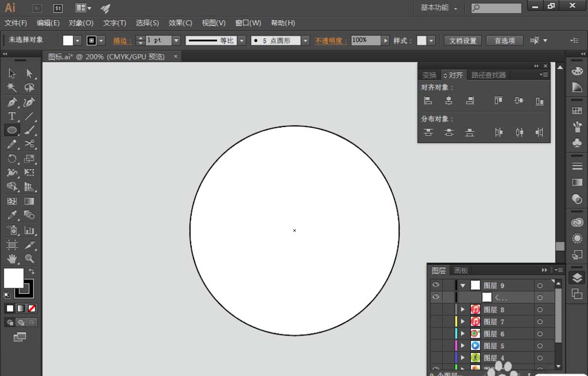Open the fill color dropdown
The height and width of the screenshot is (376, 588).
(x=78, y=41)
